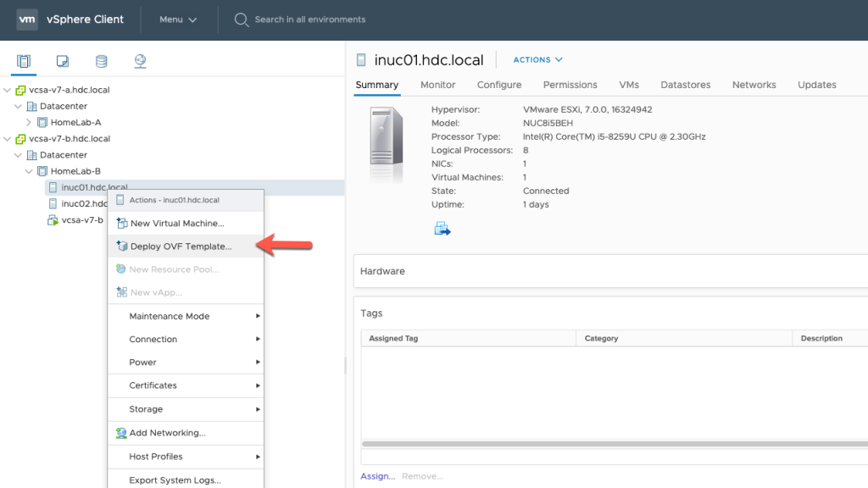Choose Deploy OVF Template... menu entry
868x488 pixels.
(x=186, y=247)
